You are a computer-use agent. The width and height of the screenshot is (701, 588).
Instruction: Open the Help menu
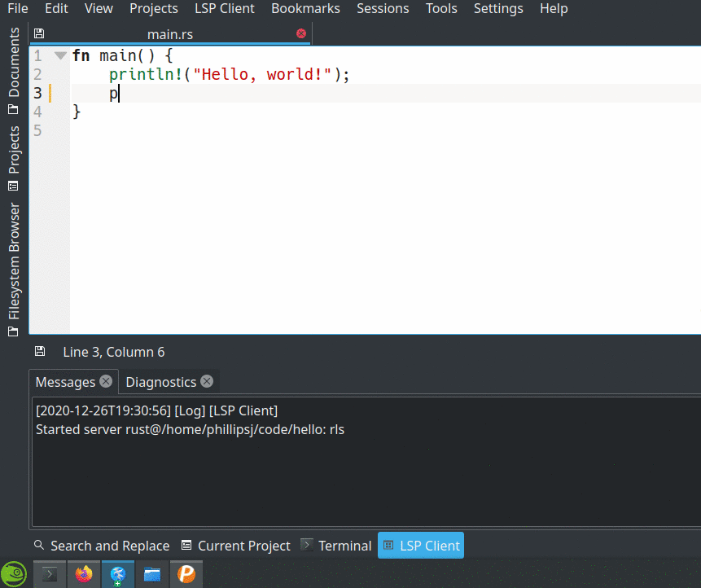click(x=554, y=8)
